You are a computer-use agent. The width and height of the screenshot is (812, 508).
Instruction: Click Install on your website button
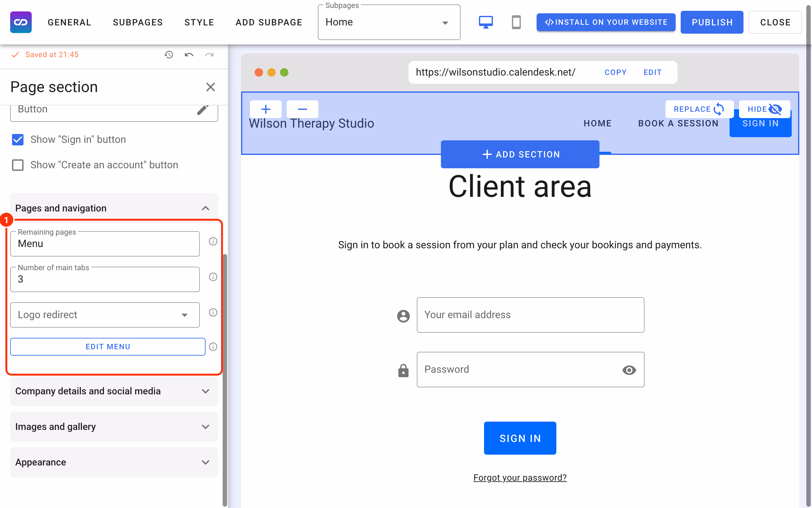point(606,22)
